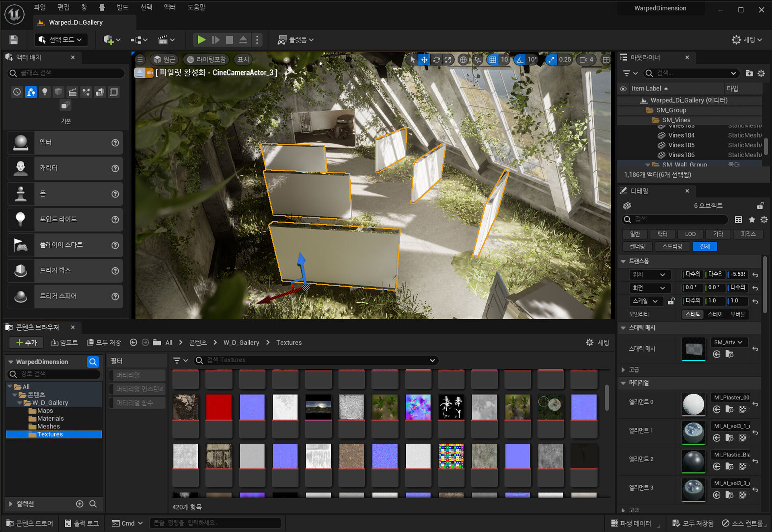Click the save level floppy disk icon

click(14, 40)
